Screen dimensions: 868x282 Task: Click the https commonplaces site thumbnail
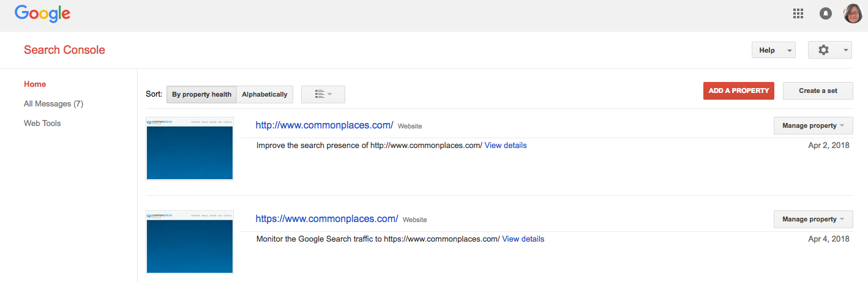tap(190, 242)
